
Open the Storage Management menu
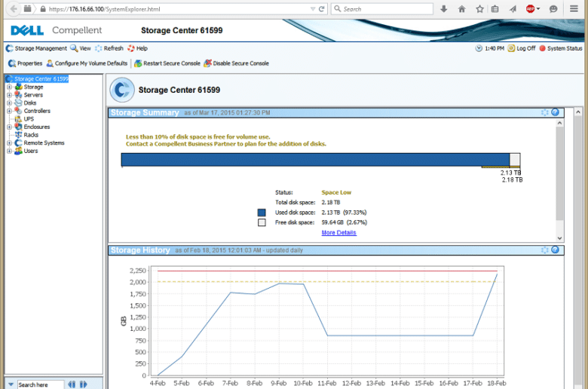tap(37, 48)
